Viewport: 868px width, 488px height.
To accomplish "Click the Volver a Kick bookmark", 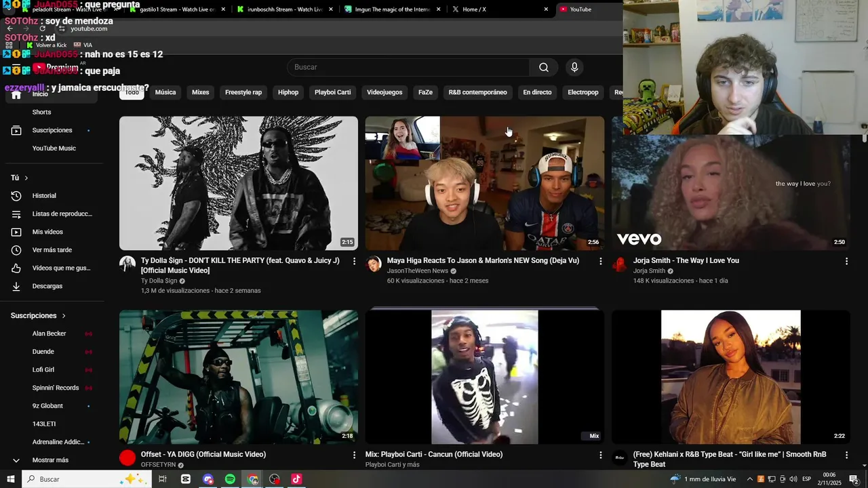I will click(45, 45).
